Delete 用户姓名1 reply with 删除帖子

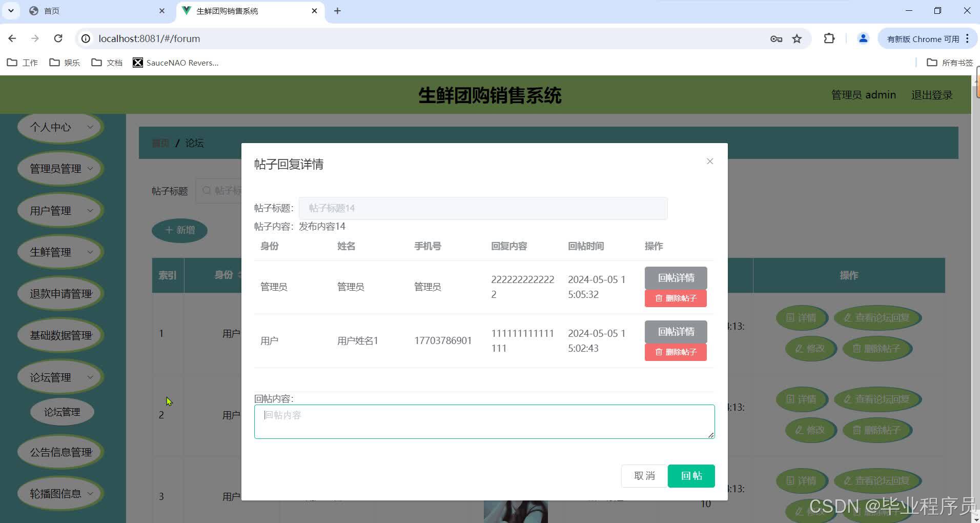(676, 352)
